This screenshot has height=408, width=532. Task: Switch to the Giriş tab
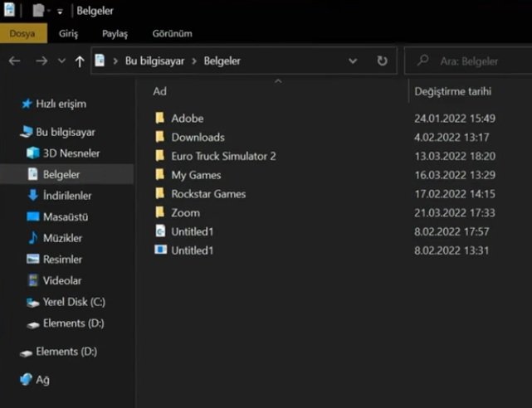point(68,33)
